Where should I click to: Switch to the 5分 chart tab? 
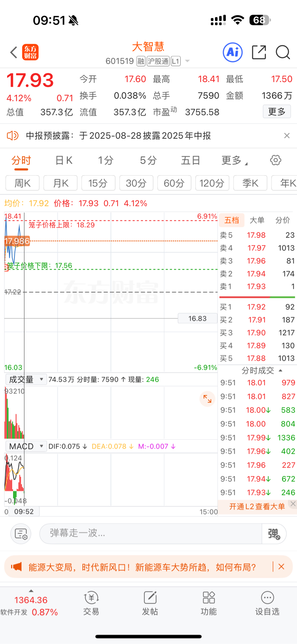[148, 161]
